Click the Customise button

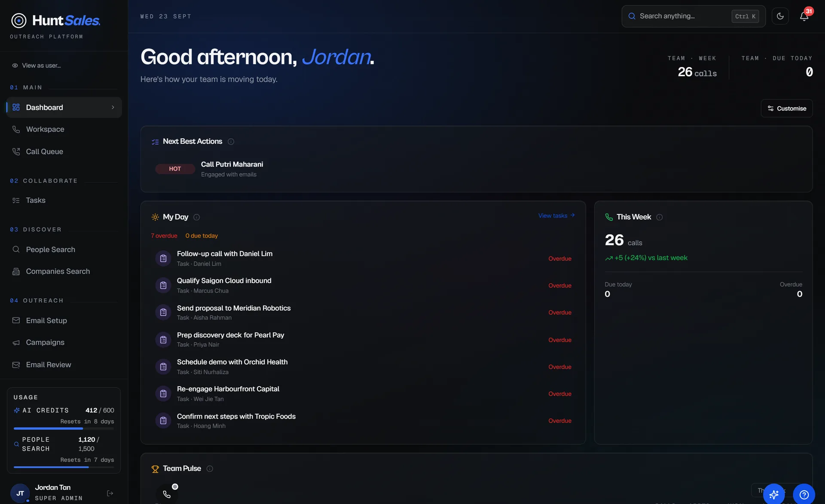click(786, 108)
